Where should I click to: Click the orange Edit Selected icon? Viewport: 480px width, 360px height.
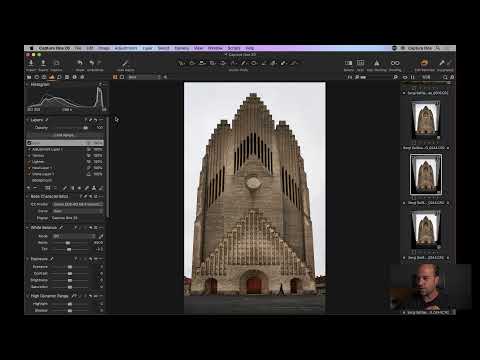[424, 63]
